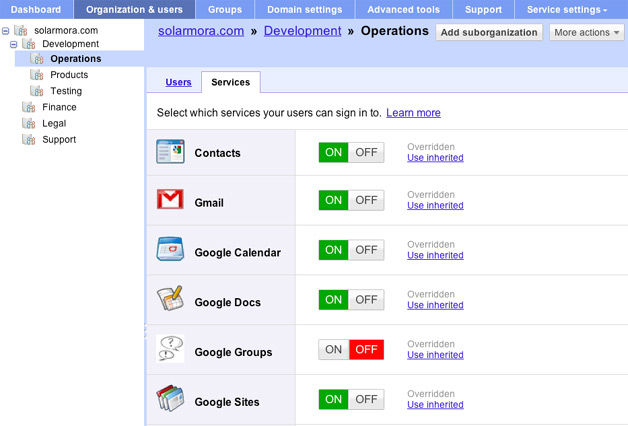Turn Contacts service OFF

tap(366, 152)
